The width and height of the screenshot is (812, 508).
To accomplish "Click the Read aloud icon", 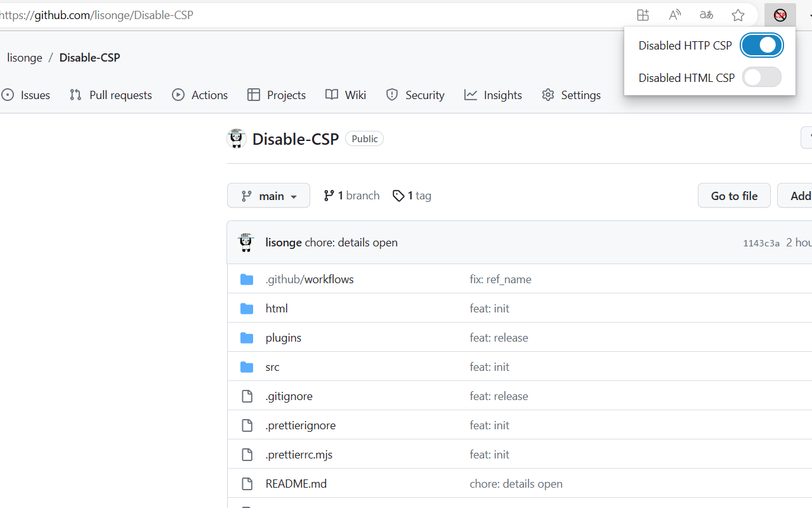I will 674,15.
